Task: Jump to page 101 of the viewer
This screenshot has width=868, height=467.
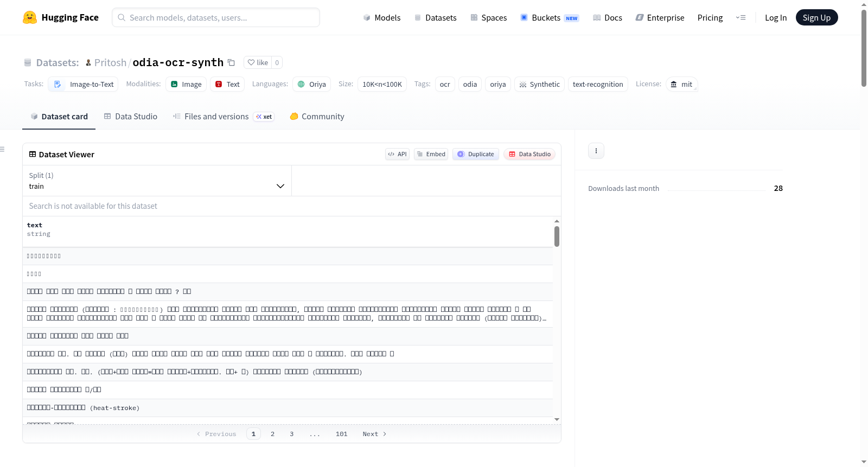Action: click(341, 434)
